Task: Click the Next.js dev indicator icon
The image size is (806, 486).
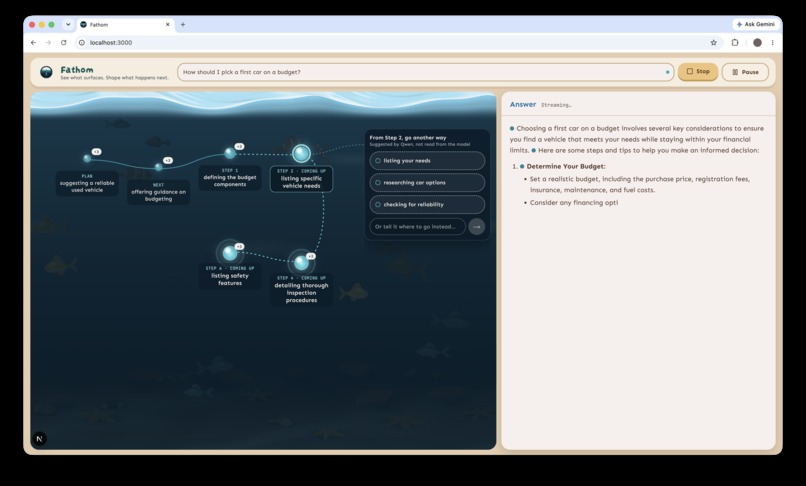Action: pyautogui.click(x=40, y=439)
